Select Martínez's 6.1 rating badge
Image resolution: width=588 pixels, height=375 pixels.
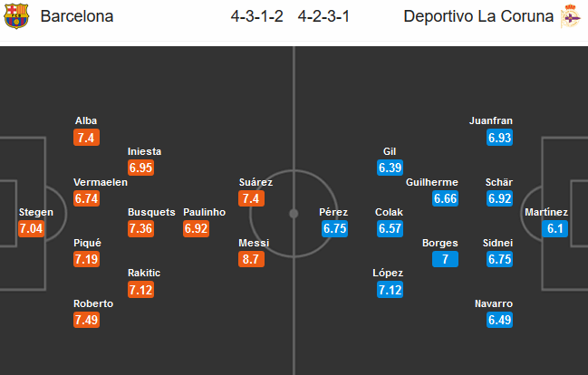(555, 228)
